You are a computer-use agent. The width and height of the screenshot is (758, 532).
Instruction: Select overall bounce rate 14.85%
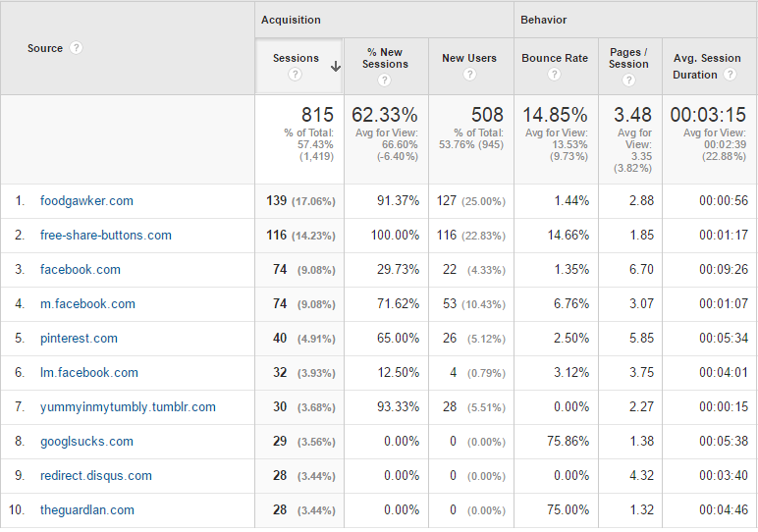click(x=555, y=115)
